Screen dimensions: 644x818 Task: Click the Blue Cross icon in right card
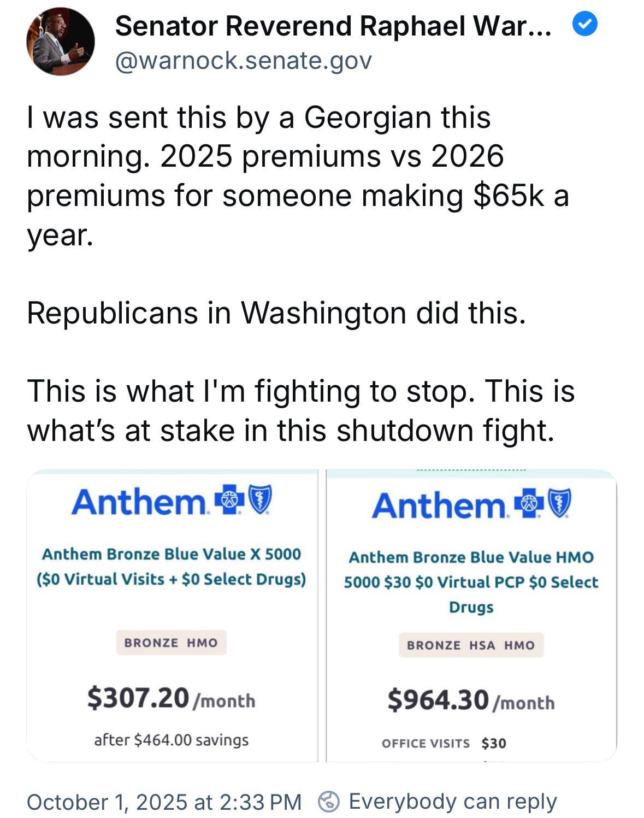tap(529, 505)
